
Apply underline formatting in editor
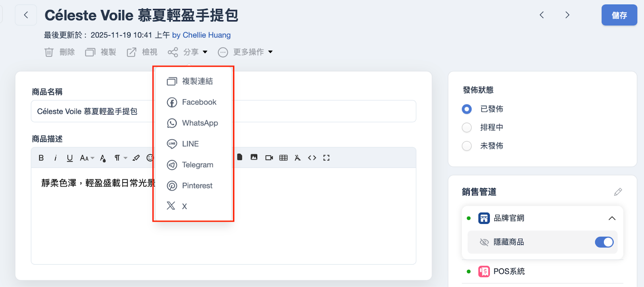pyautogui.click(x=70, y=158)
